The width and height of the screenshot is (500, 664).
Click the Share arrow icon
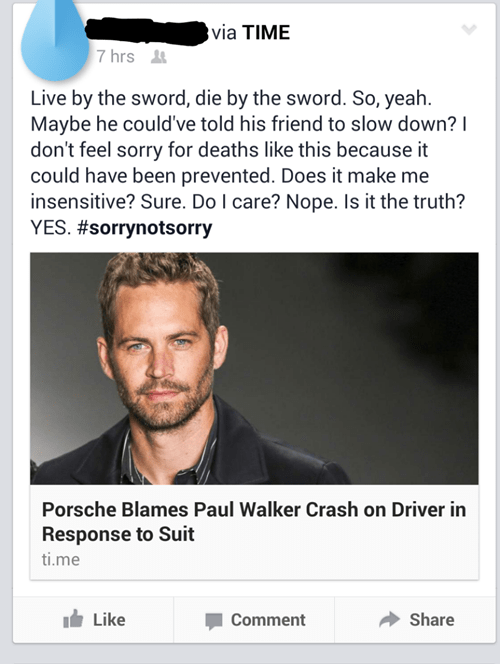[x=389, y=620]
